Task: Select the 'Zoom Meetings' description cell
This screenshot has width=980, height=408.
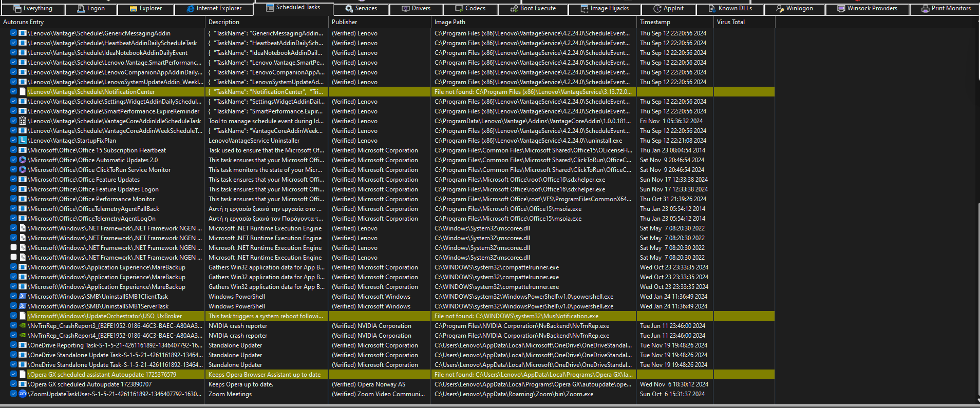Action: point(230,394)
